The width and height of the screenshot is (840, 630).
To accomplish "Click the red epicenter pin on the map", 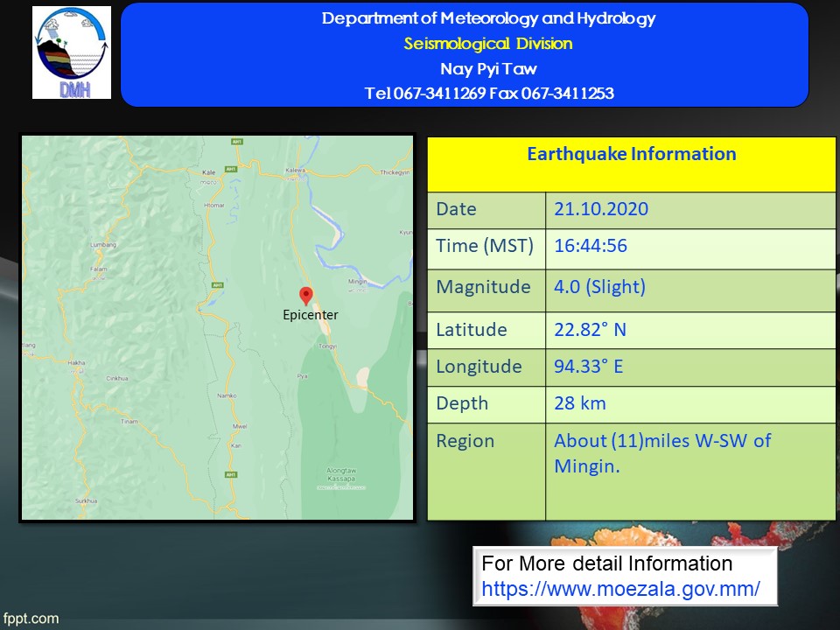I will point(305,296).
